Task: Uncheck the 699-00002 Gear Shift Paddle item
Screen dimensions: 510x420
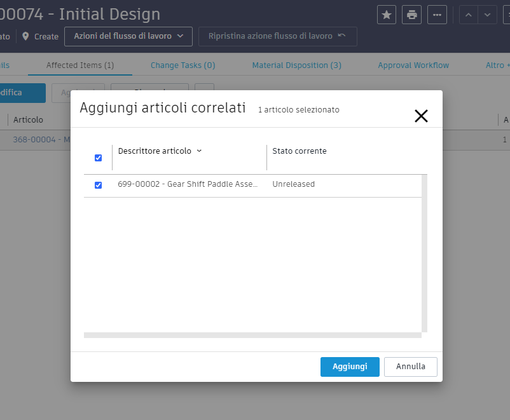Action: pos(98,185)
